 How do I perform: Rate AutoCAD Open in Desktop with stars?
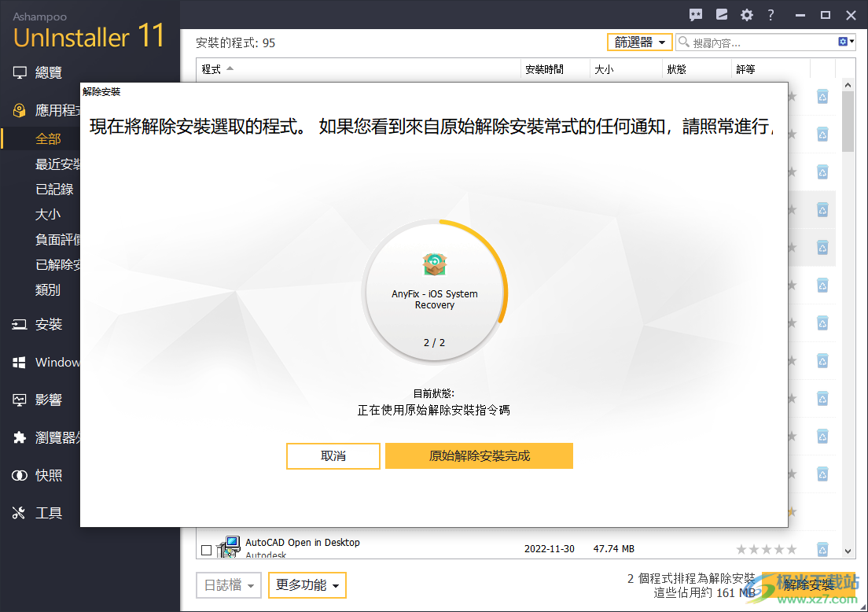pos(766,549)
